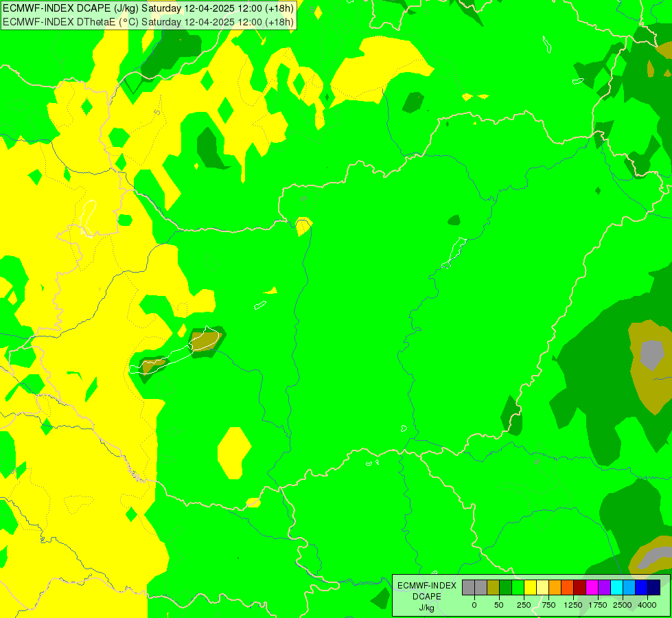Image resolution: width=672 pixels, height=618 pixels.
Task: Click the legend value "4000"
Action: tap(647, 605)
